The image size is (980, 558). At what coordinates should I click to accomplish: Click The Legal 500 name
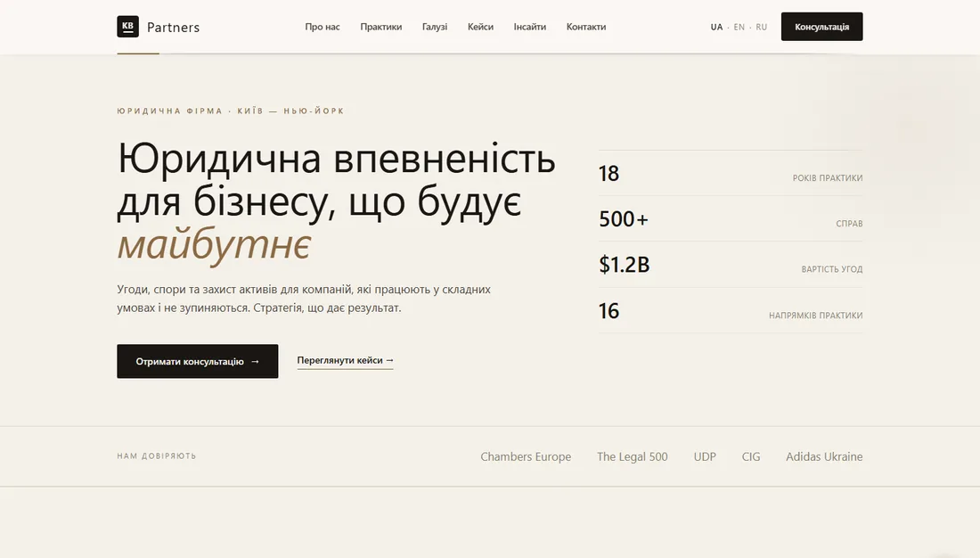(x=632, y=456)
